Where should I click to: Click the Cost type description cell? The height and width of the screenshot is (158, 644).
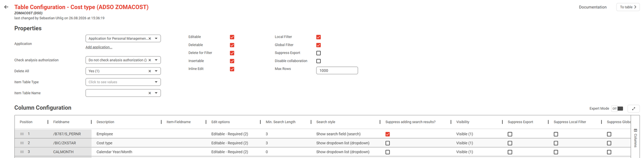click(104, 143)
